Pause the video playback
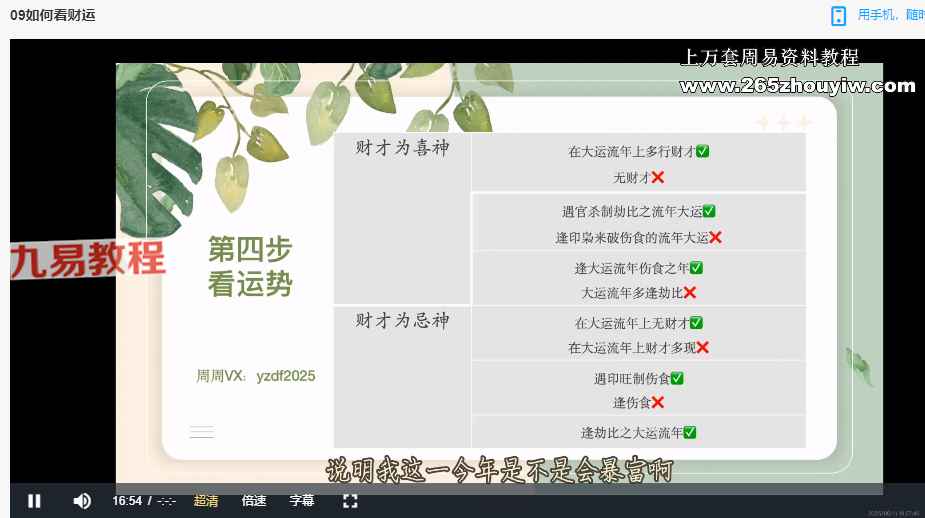Image resolution: width=925 pixels, height=518 pixels. click(x=34, y=501)
